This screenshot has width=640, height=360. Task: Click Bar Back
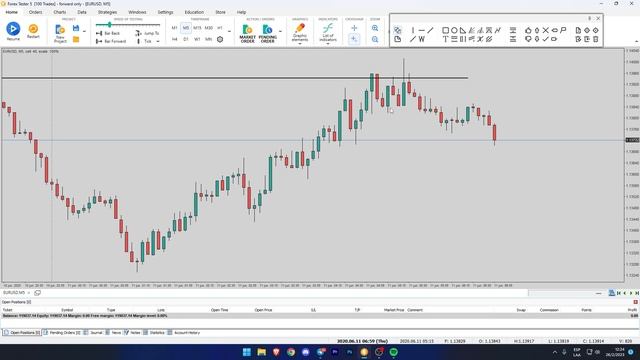(x=108, y=33)
